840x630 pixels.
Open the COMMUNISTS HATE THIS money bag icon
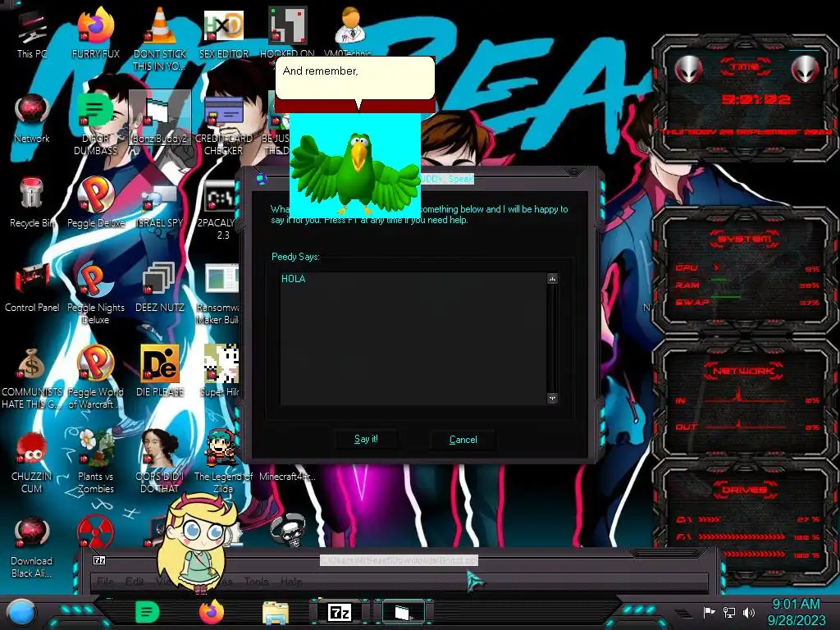[32, 378]
